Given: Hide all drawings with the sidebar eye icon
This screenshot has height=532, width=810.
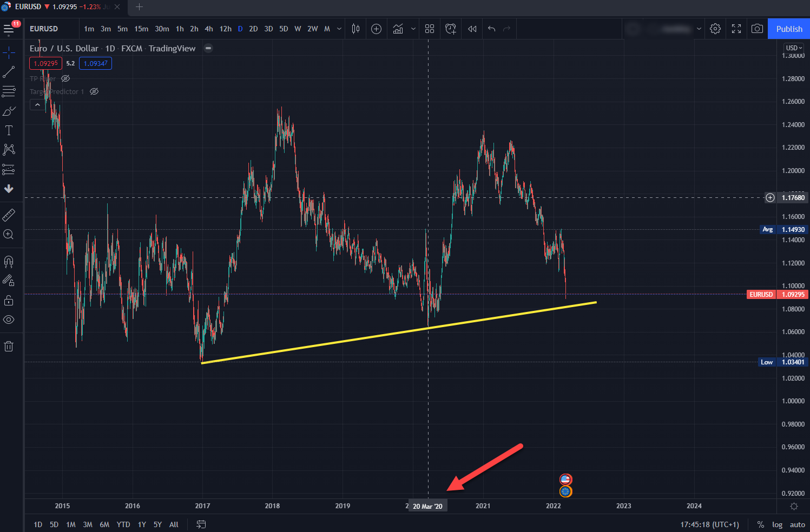Looking at the screenshot, I should click(x=9, y=320).
